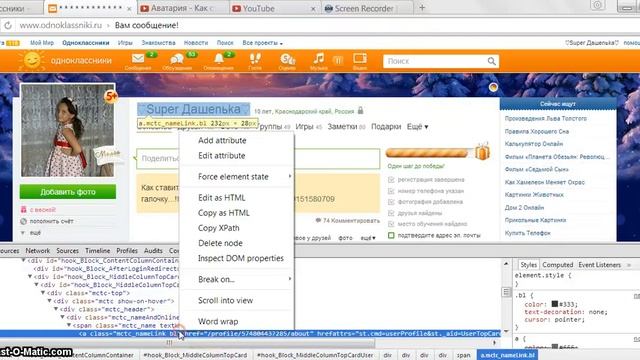Click the #333 color swatch
Image resolution: width=640 pixels, height=360 pixels.
(x=554, y=304)
